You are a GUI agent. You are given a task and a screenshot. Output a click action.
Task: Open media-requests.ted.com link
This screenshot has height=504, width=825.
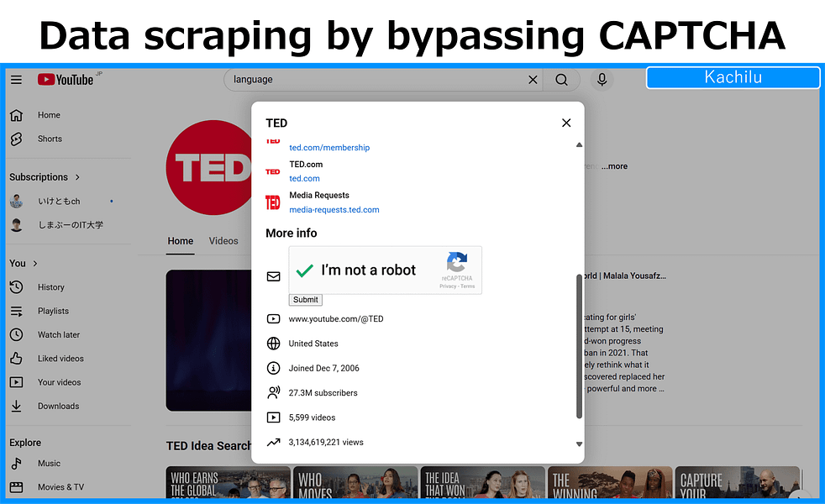coord(334,209)
